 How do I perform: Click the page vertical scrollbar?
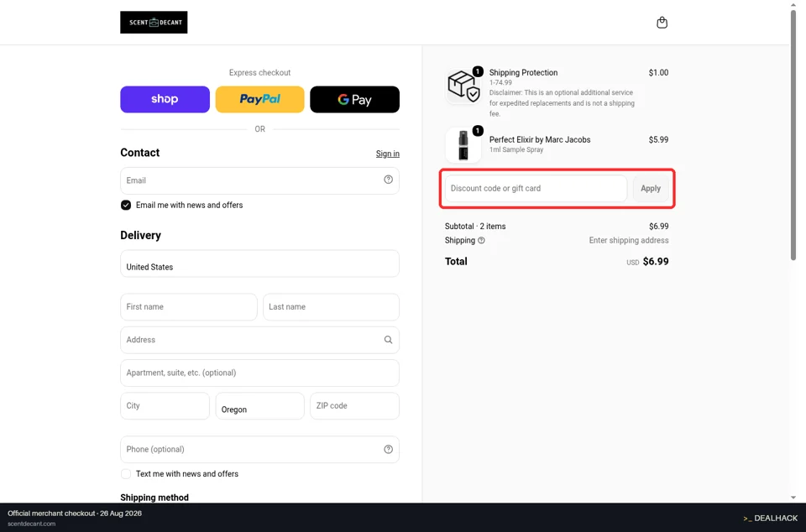pyautogui.click(x=793, y=134)
